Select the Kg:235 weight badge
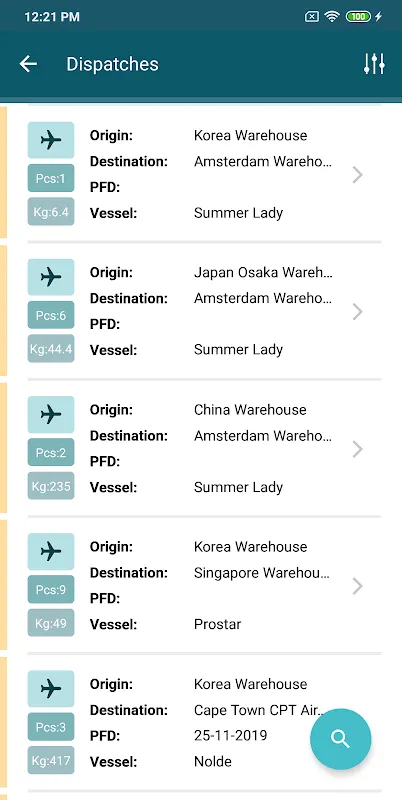 pyautogui.click(x=51, y=486)
